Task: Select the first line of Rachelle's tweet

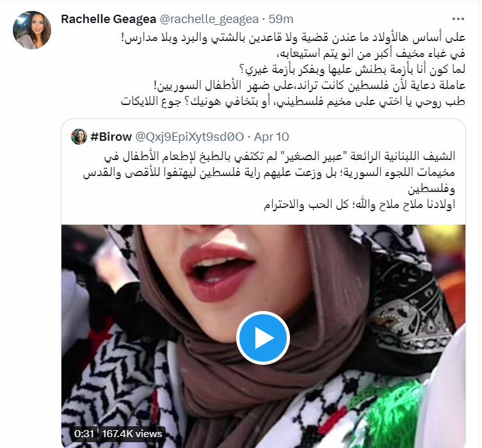Action: tap(293, 38)
